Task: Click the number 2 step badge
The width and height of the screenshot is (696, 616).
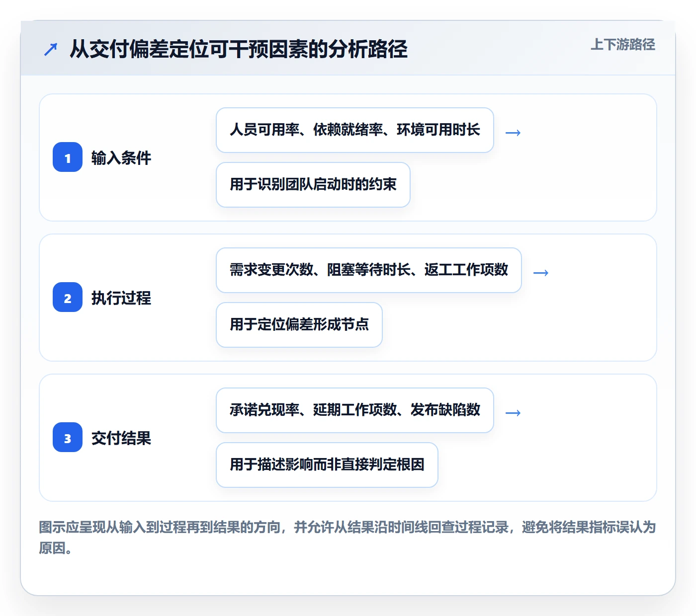Action: [68, 297]
